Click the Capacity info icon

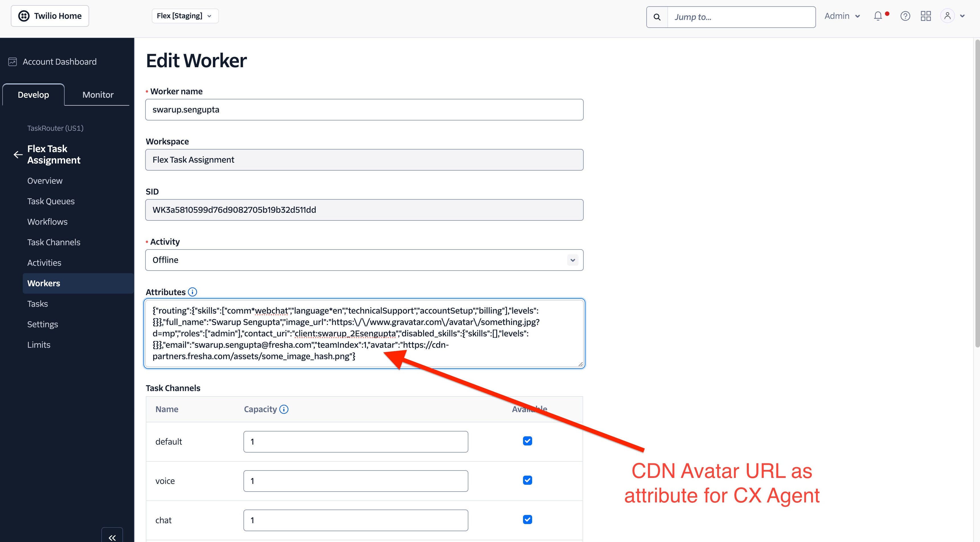click(x=284, y=409)
